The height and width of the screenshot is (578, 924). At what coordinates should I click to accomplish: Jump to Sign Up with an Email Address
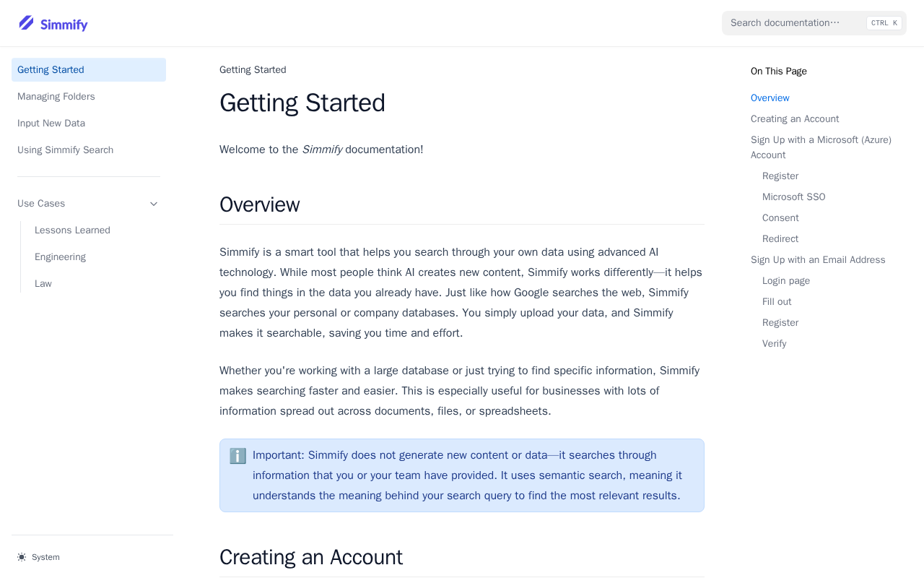pyautogui.click(x=818, y=260)
